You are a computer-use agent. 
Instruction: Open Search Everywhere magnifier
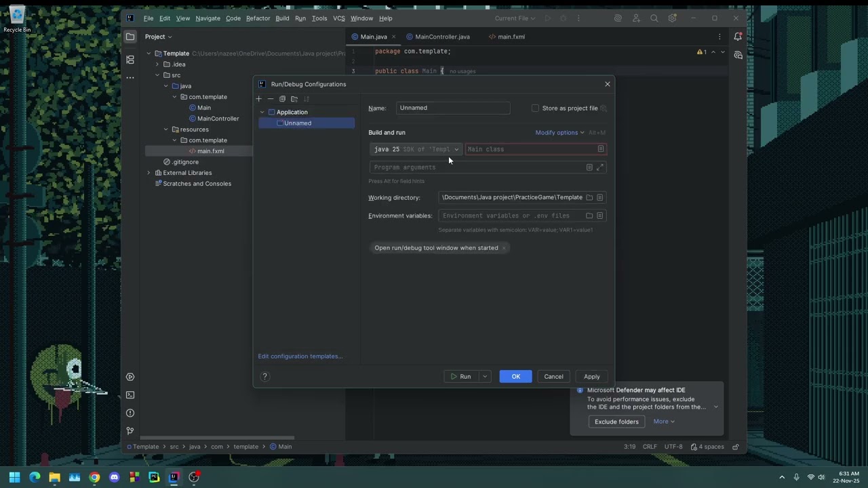[x=654, y=18]
